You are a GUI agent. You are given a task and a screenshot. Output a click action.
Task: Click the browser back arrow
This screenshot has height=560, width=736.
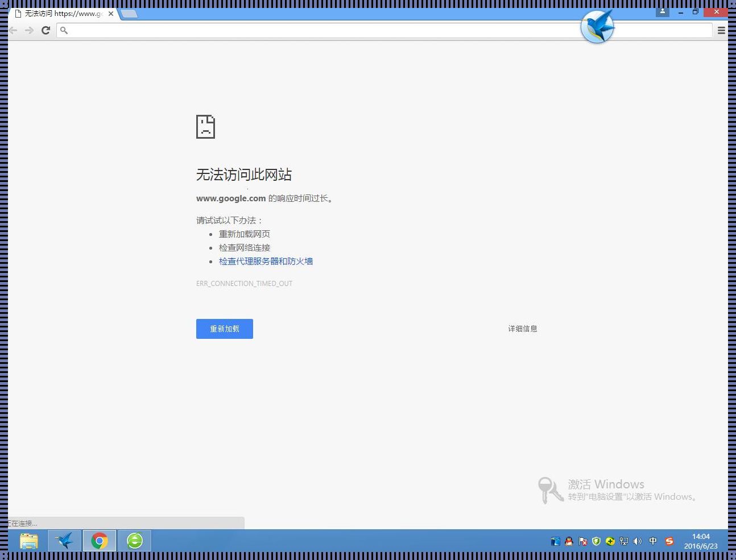point(13,30)
